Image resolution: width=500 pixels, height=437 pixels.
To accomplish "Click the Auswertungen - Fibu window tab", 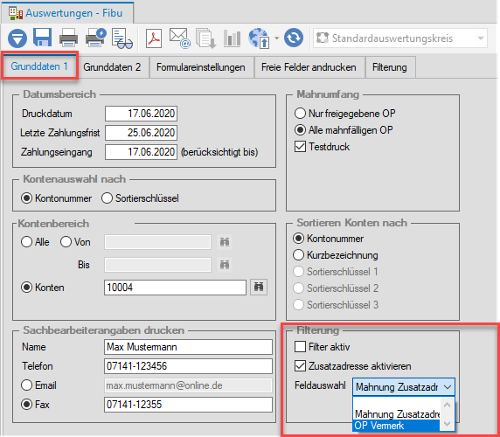I will pos(67,13).
